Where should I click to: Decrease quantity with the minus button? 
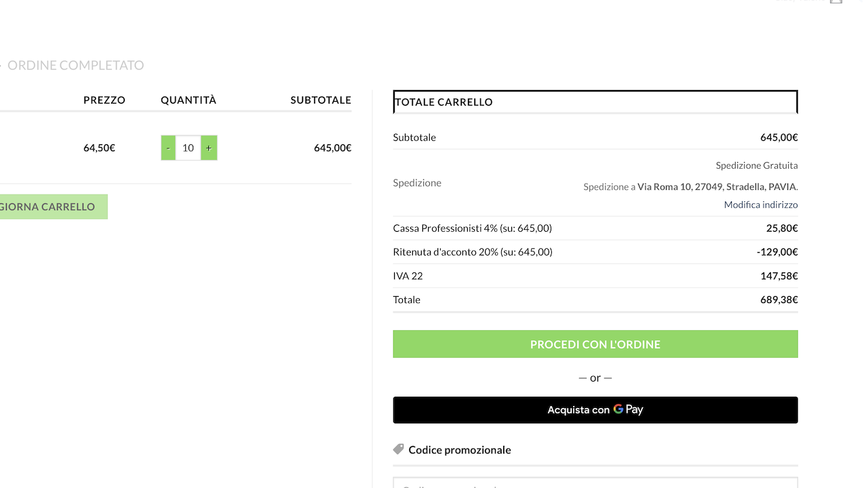click(168, 148)
